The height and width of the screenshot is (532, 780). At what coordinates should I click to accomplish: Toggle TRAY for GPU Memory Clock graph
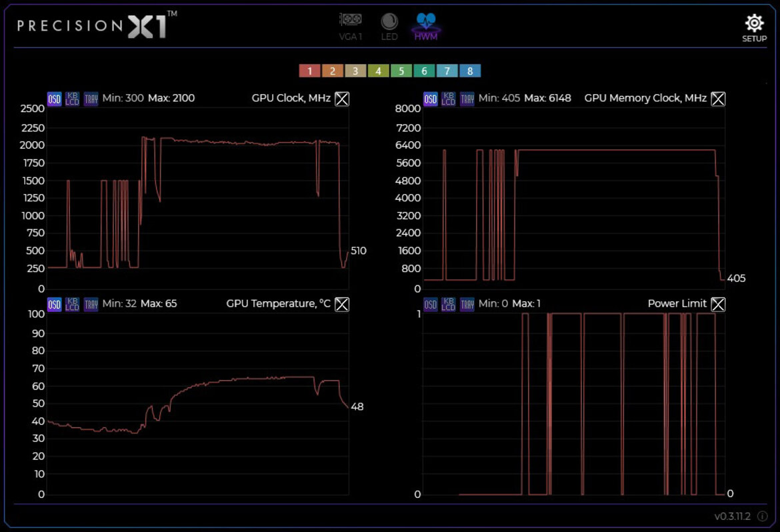[x=467, y=99]
